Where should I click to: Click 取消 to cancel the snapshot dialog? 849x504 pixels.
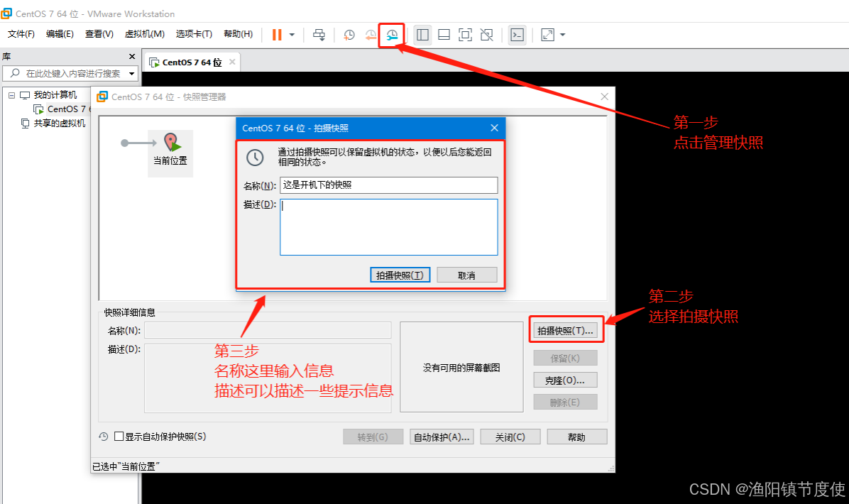click(466, 275)
